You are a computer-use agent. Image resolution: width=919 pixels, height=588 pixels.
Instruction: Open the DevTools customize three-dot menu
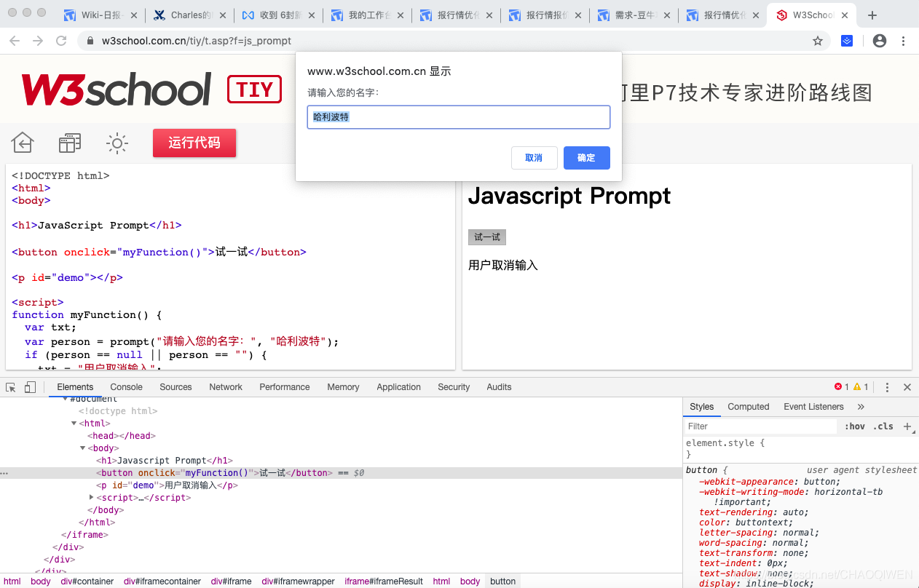tap(887, 387)
